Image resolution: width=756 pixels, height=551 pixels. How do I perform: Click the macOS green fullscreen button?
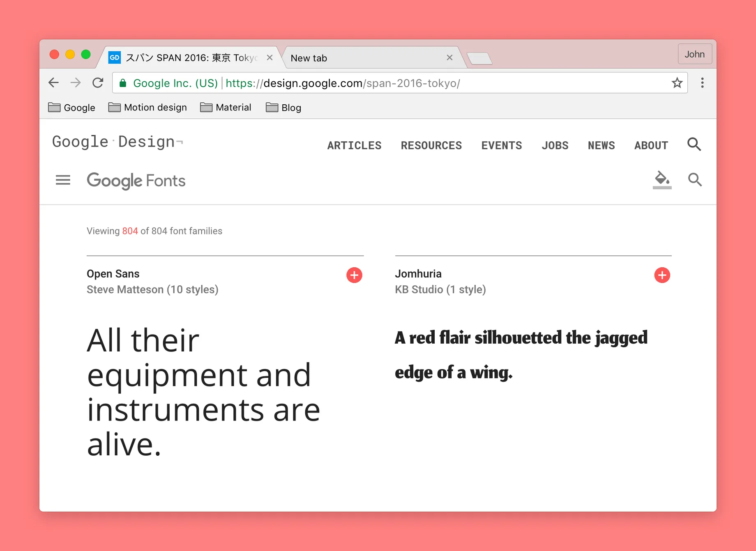(x=86, y=54)
